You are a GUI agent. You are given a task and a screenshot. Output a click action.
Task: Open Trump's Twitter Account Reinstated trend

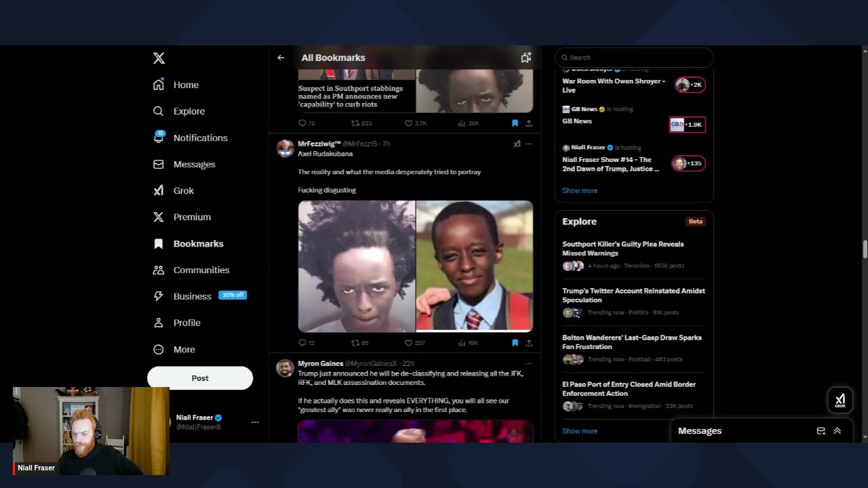[633, 296]
